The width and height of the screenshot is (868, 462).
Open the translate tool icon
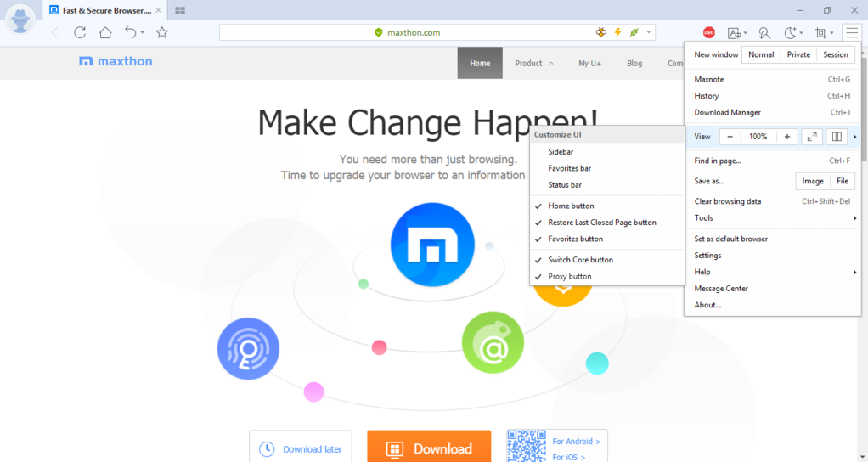[734, 33]
